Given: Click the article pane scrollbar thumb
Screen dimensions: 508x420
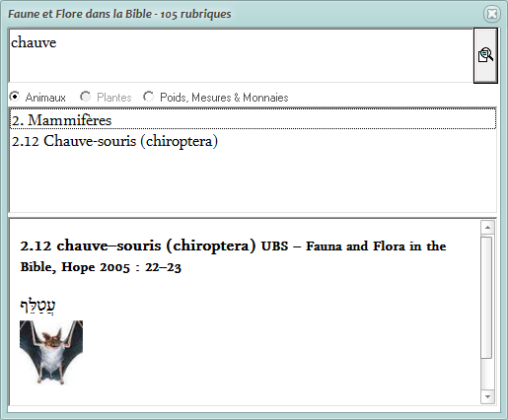Looking at the screenshot, I should (487, 298).
